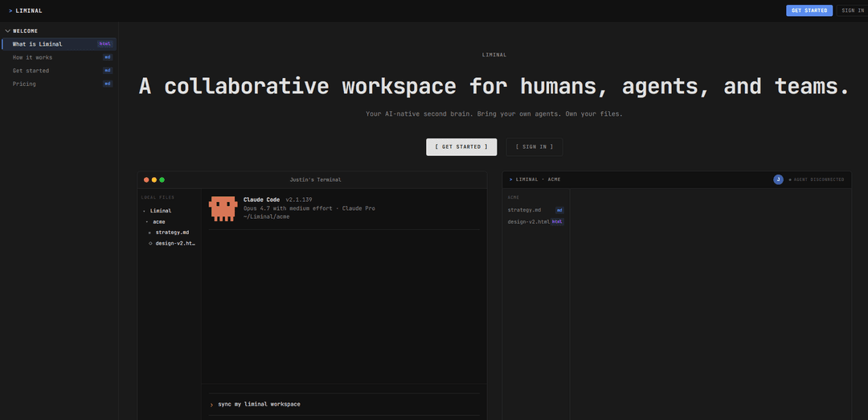The image size is (868, 420).
Task: Collapse the acme folder in Local Files
Action: point(147,221)
